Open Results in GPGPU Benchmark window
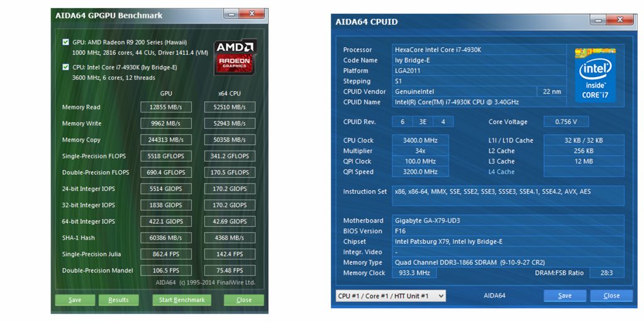The image size is (644, 322). tap(118, 300)
